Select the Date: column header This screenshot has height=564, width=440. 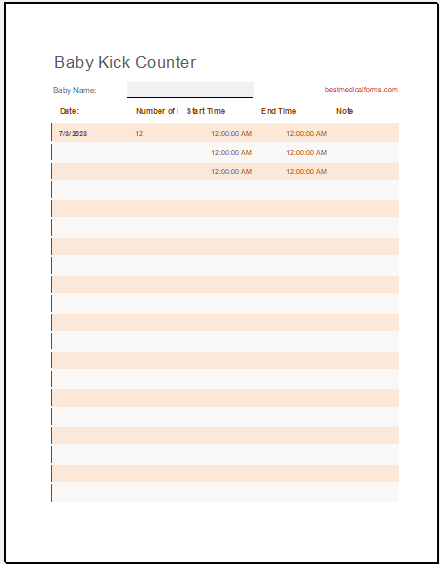point(69,111)
